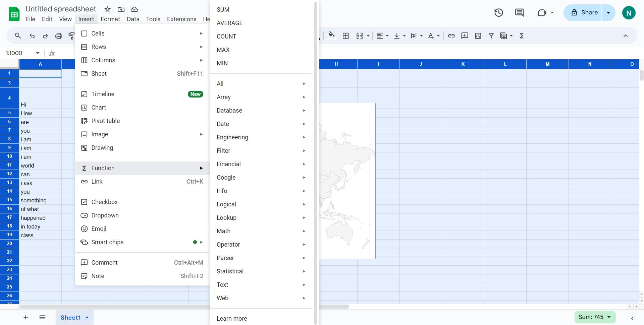Open the Sheet1 tab dropdown arrow
Image resolution: width=644 pixels, height=325 pixels.
(87, 318)
